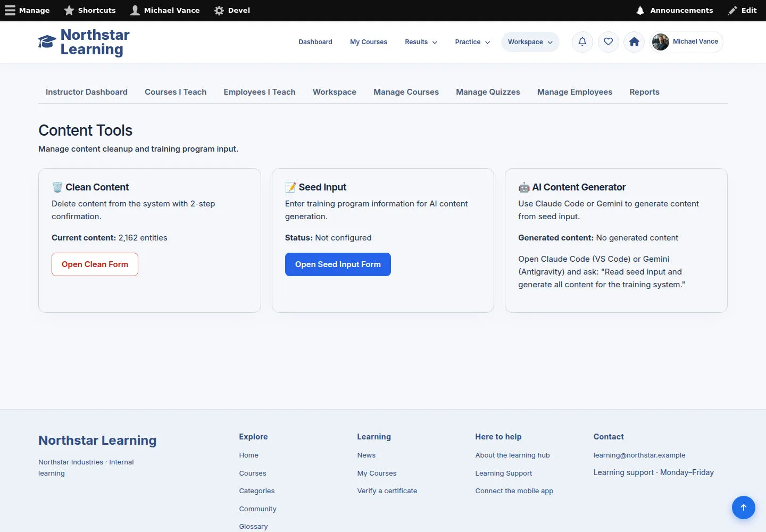This screenshot has width=766, height=532.
Task: Open My Courses in the header navigation
Action: (x=369, y=42)
